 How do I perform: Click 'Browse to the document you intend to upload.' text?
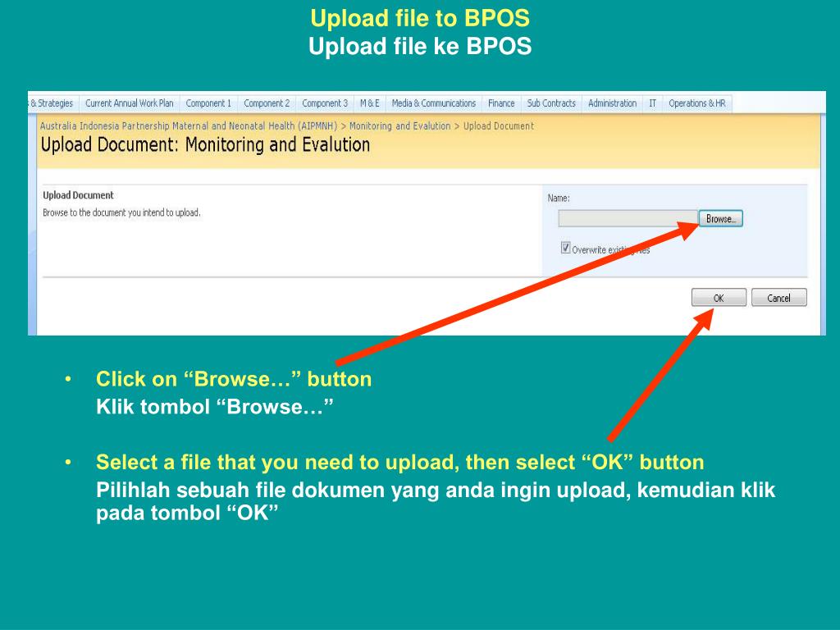(121, 212)
